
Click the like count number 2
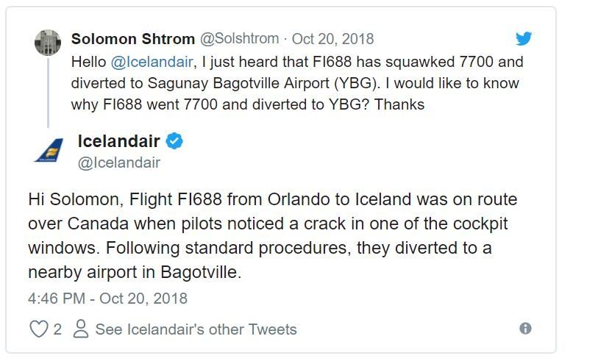pyautogui.click(x=57, y=329)
